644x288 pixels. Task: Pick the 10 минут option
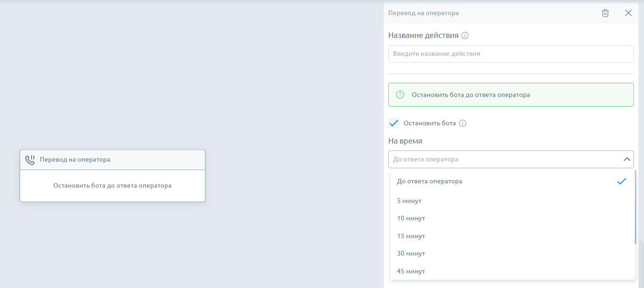(x=411, y=219)
